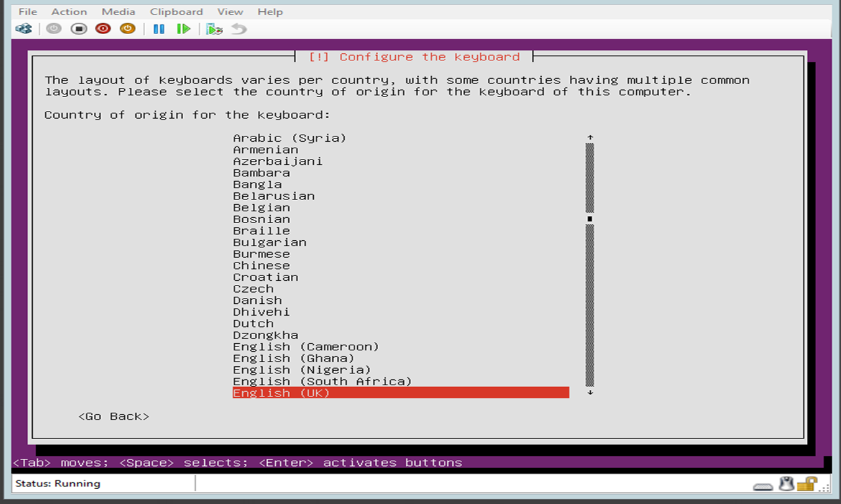841x504 pixels.
Task: Send Ctrl+Alt+Delete using the toolbar icon
Action: (x=24, y=29)
